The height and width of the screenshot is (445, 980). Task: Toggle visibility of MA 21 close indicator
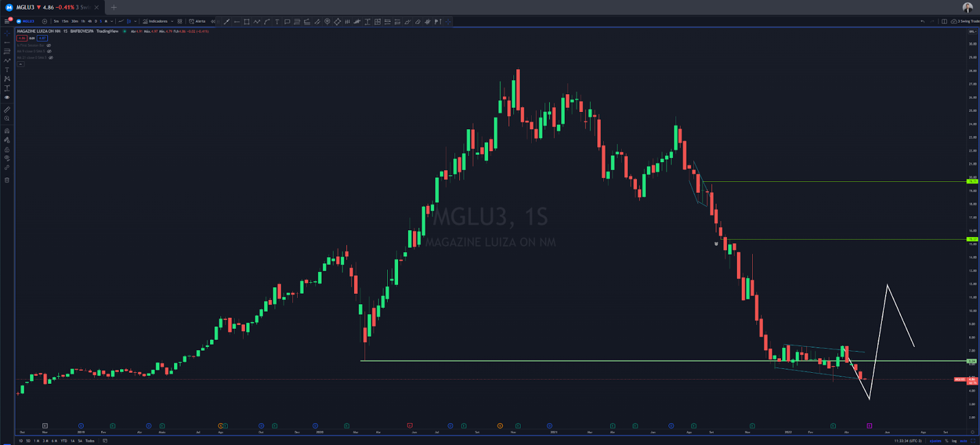pos(51,58)
